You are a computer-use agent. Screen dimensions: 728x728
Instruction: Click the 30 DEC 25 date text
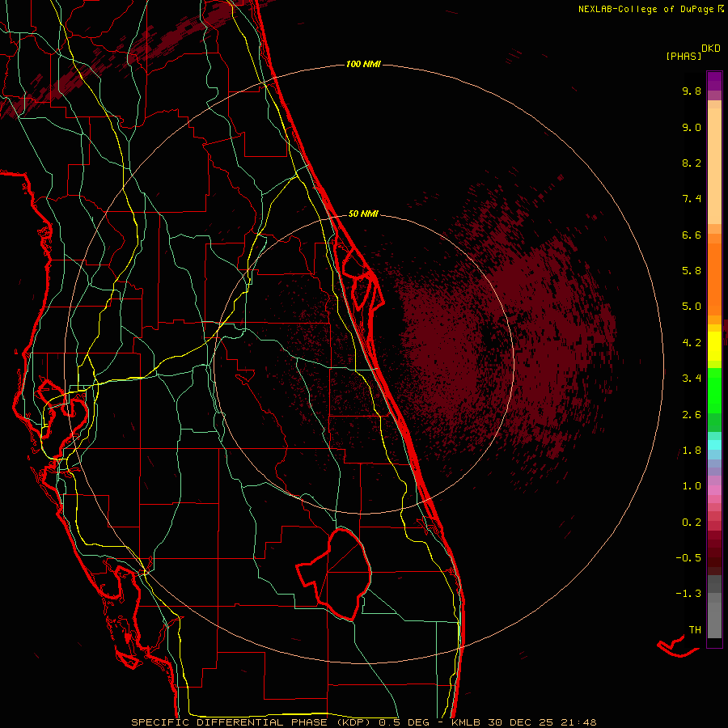tap(519, 722)
